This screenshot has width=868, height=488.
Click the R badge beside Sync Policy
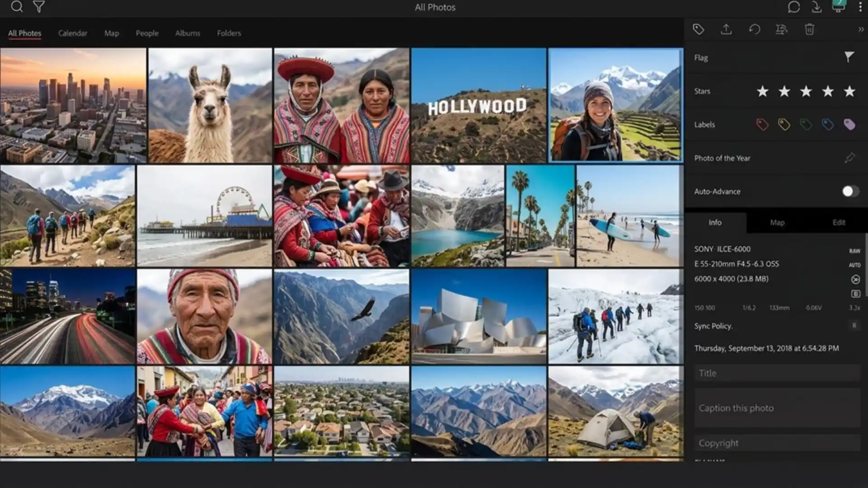(854, 325)
